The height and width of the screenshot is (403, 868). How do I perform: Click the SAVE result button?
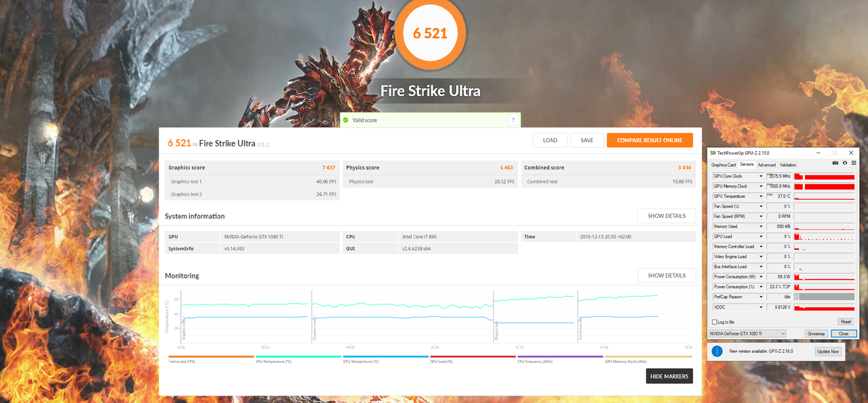tap(587, 140)
